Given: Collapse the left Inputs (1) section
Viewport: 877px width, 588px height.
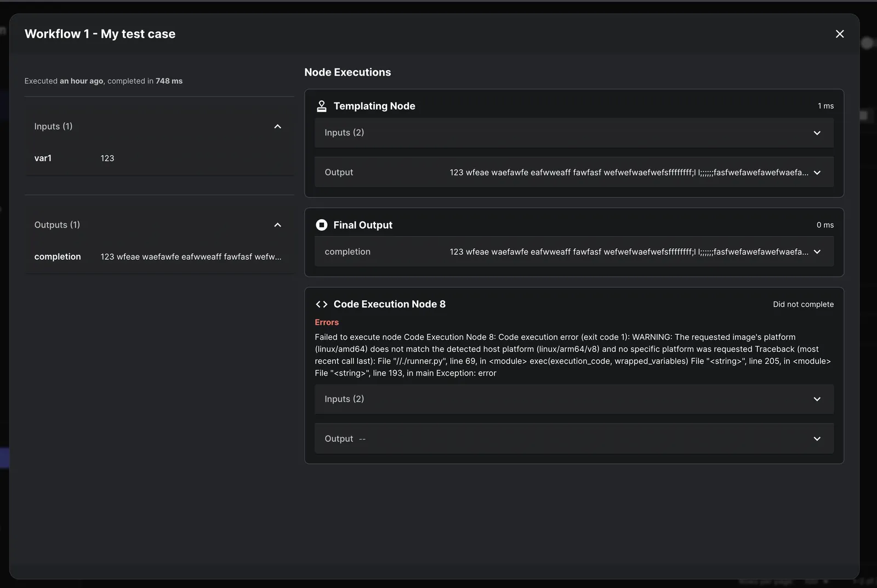Looking at the screenshot, I should [277, 127].
